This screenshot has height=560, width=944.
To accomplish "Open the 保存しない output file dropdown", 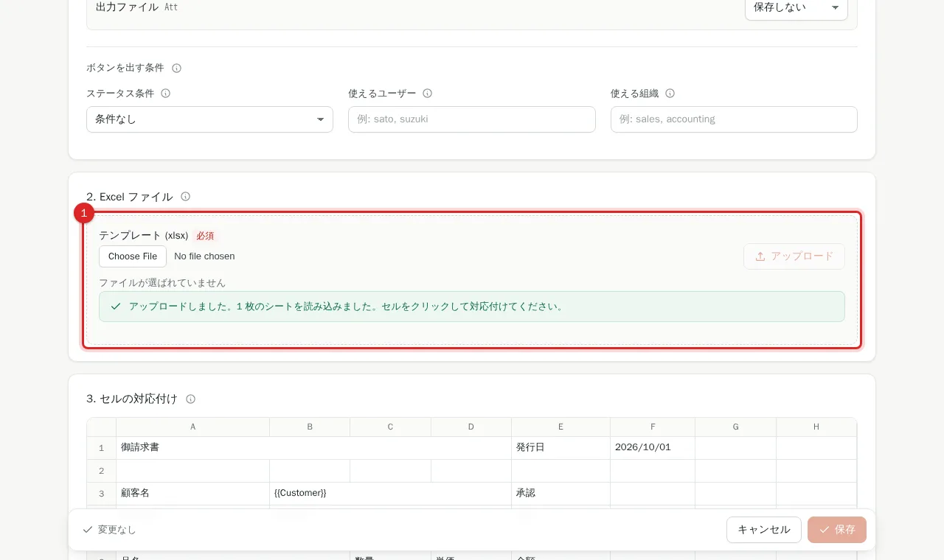I will point(796,8).
